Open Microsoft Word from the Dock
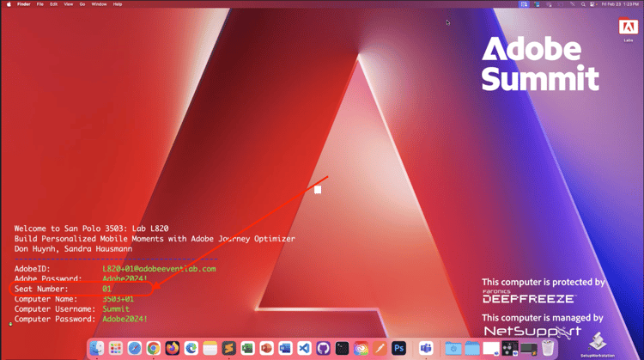644x360 pixels. (x=285, y=349)
